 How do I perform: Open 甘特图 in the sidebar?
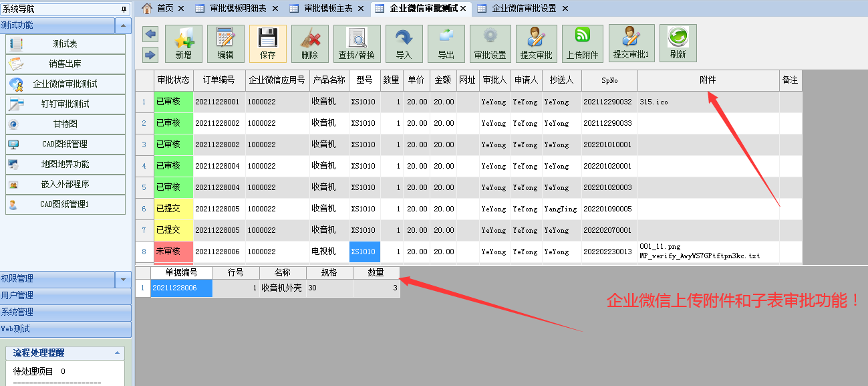(65, 124)
